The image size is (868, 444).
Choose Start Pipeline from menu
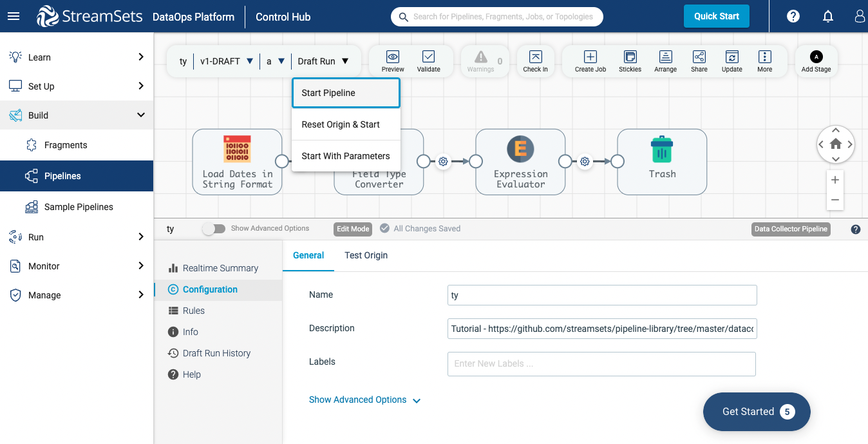[x=346, y=93]
